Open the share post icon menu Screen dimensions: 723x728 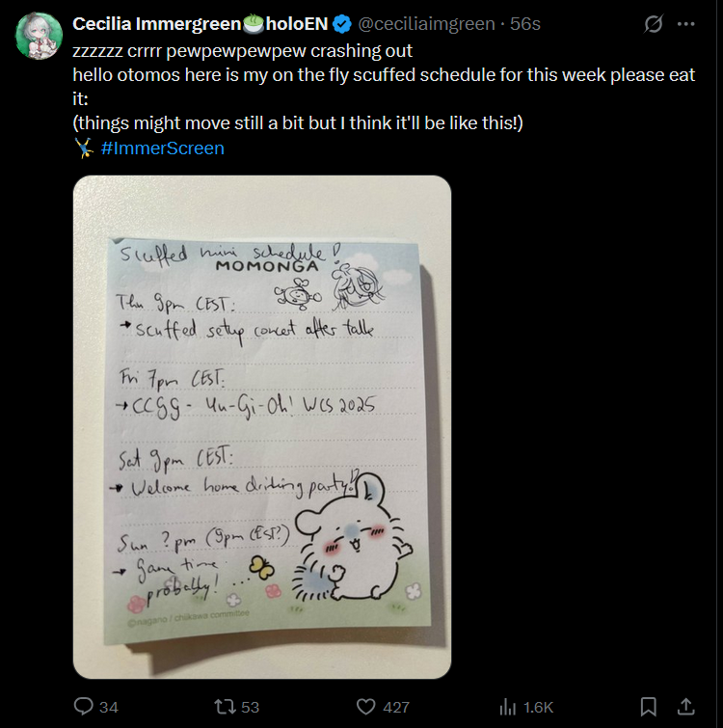click(686, 707)
